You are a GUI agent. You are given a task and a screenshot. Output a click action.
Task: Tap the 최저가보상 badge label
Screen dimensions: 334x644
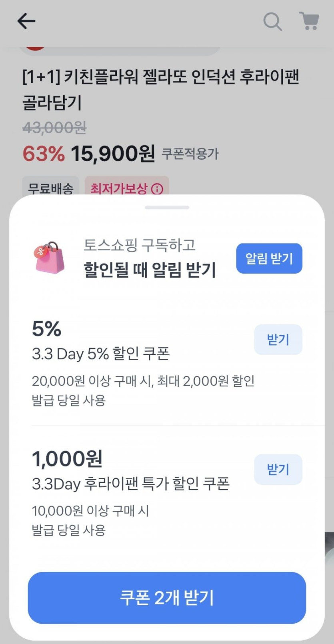pos(119,188)
